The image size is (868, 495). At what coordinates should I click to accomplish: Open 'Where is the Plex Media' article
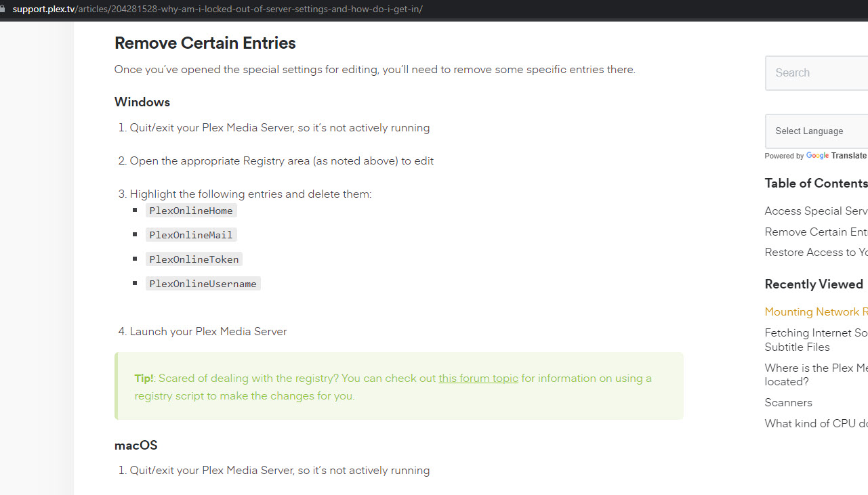point(817,374)
